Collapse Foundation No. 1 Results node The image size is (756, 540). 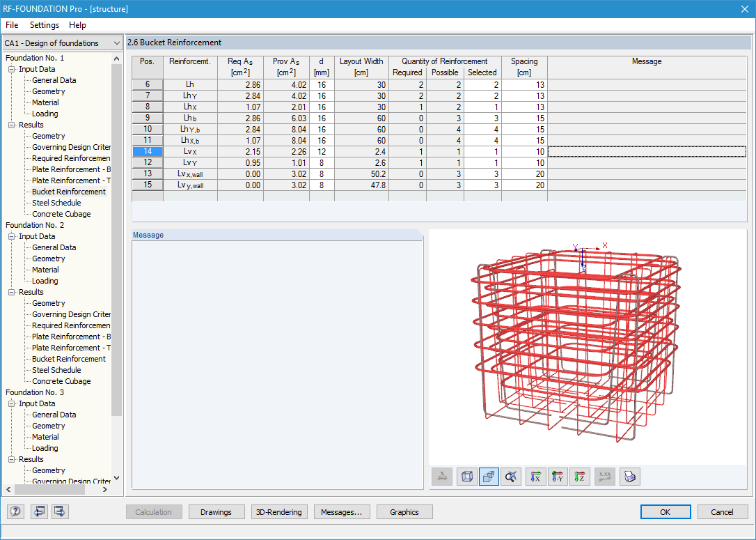12,125
